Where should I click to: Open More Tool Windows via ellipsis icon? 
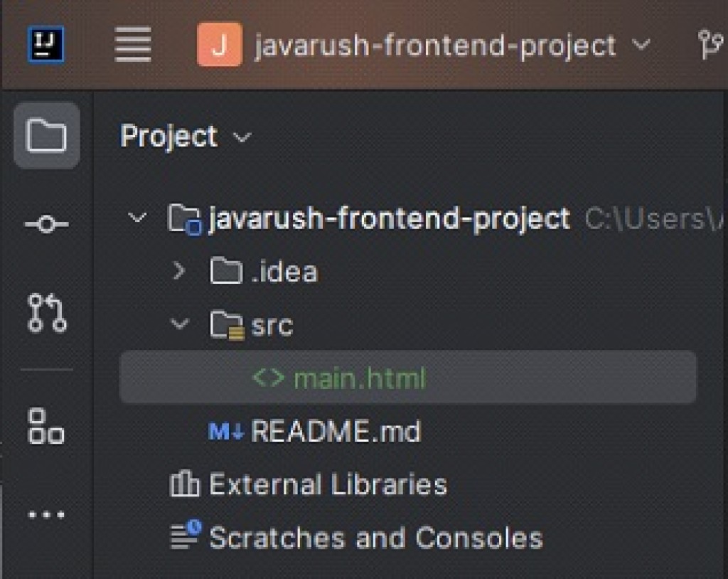pyautogui.click(x=45, y=514)
